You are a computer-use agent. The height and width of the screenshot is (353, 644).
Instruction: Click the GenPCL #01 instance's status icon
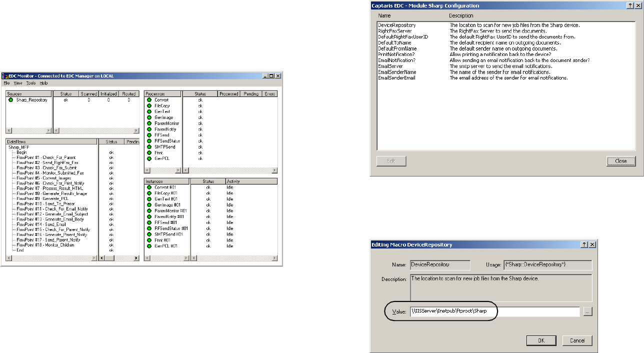(x=149, y=246)
